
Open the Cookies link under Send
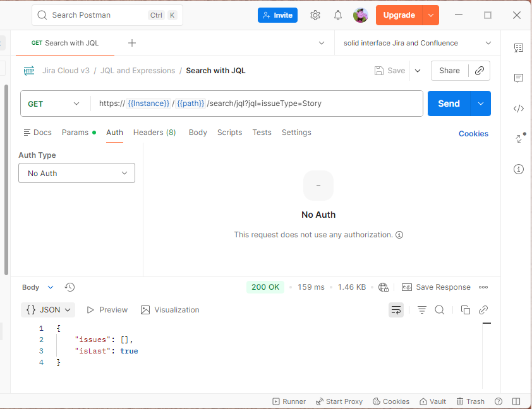473,134
